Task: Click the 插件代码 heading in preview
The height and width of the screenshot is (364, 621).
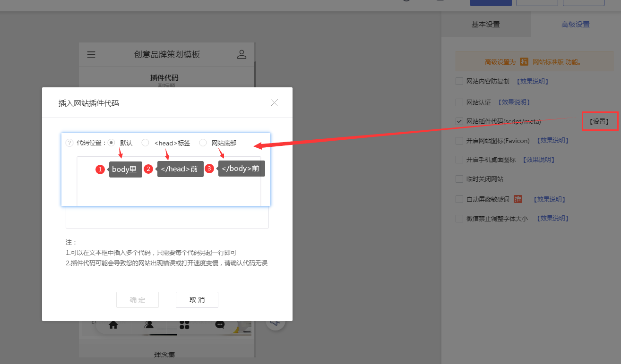Action: pos(164,77)
